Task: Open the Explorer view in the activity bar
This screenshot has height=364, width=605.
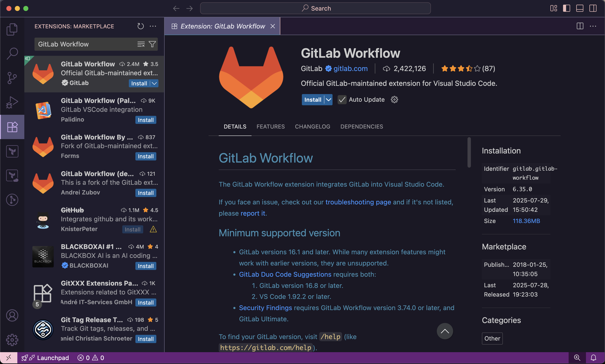Action: tap(12, 29)
